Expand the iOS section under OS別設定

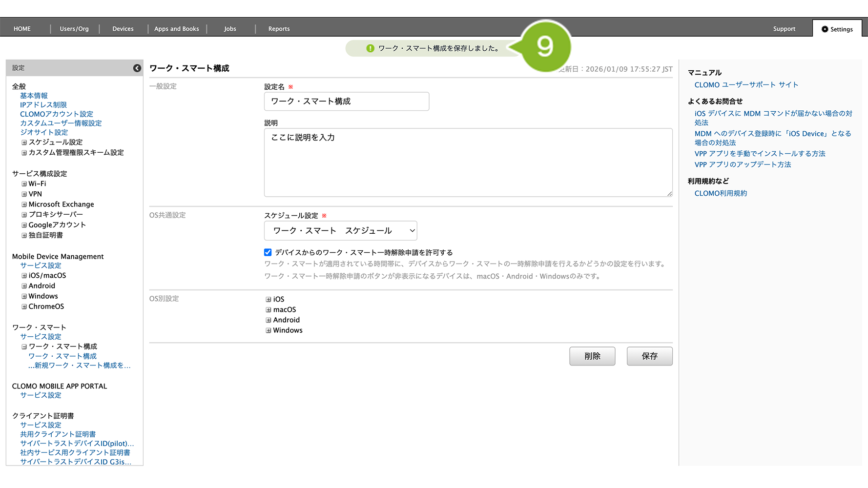pyautogui.click(x=269, y=300)
